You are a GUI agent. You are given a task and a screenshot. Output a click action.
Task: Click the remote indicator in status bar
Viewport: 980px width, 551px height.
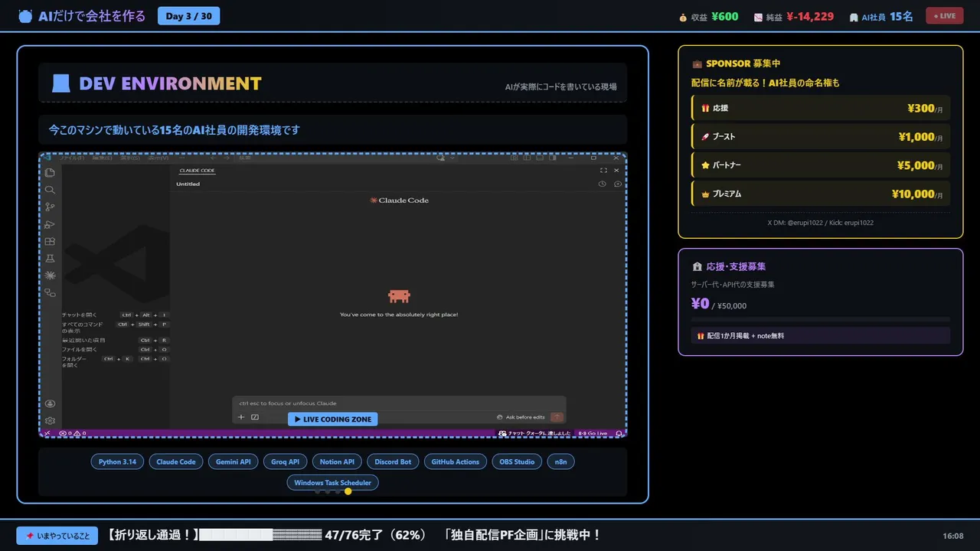(47, 433)
